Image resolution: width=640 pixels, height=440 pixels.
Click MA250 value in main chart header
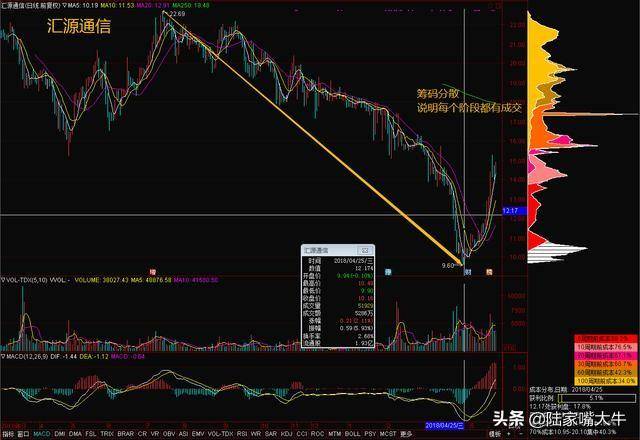[x=191, y=6]
